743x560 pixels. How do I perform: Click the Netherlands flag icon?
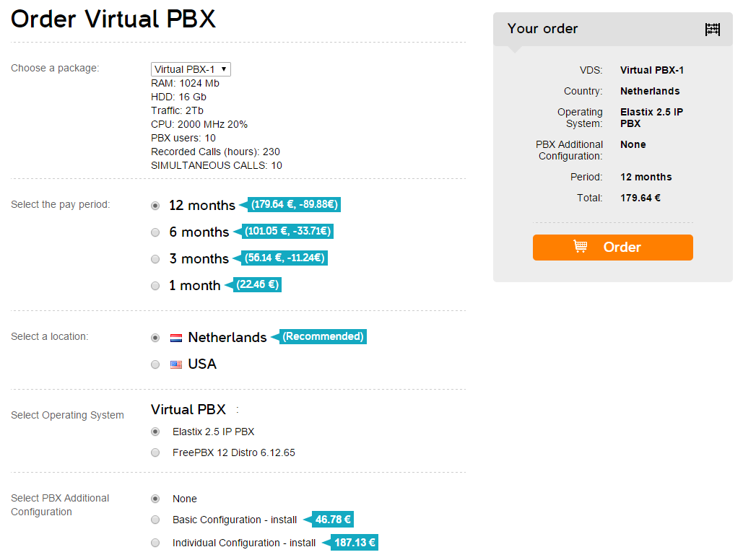point(176,338)
